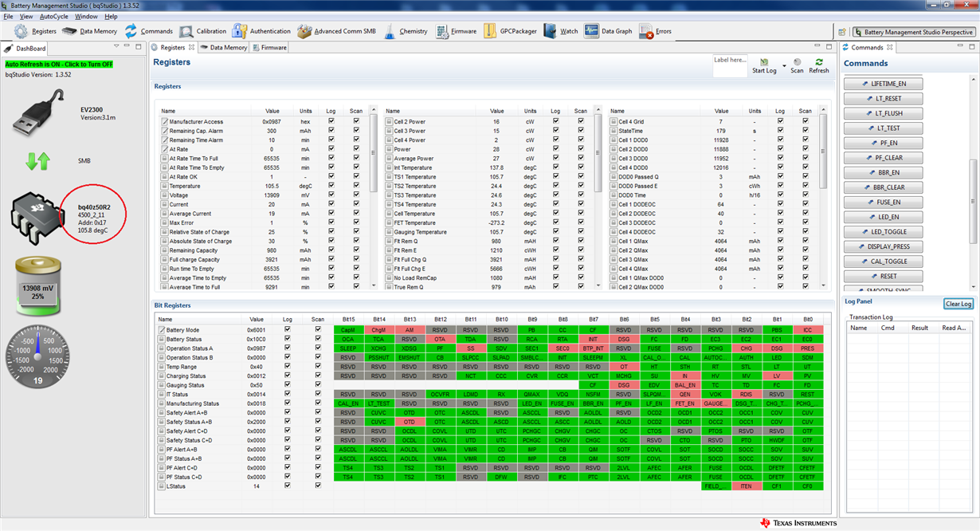Viewport: 980px width, 531px height.
Task: Turn off Auto Refresh in DashBoard
Action: click(59, 64)
